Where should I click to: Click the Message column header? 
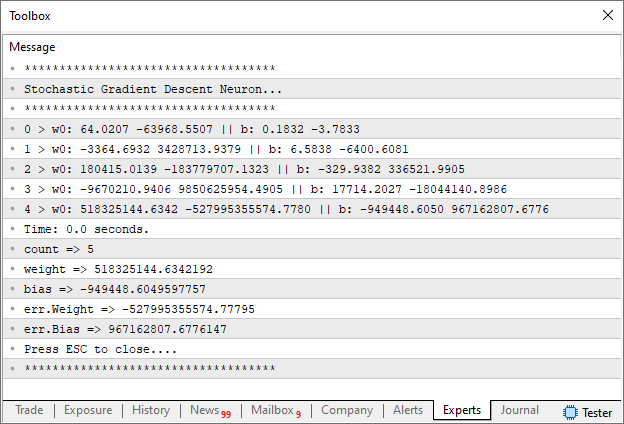33,47
